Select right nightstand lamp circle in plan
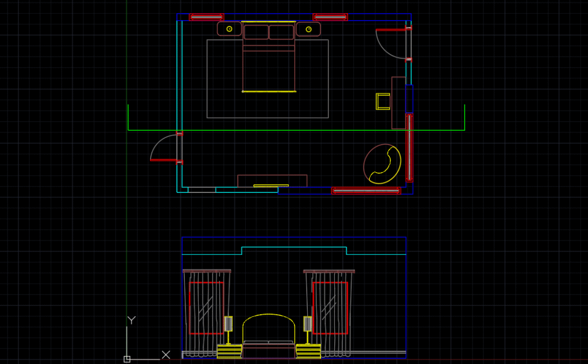This screenshot has height=364, width=588. pyautogui.click(x=308, y=29)
